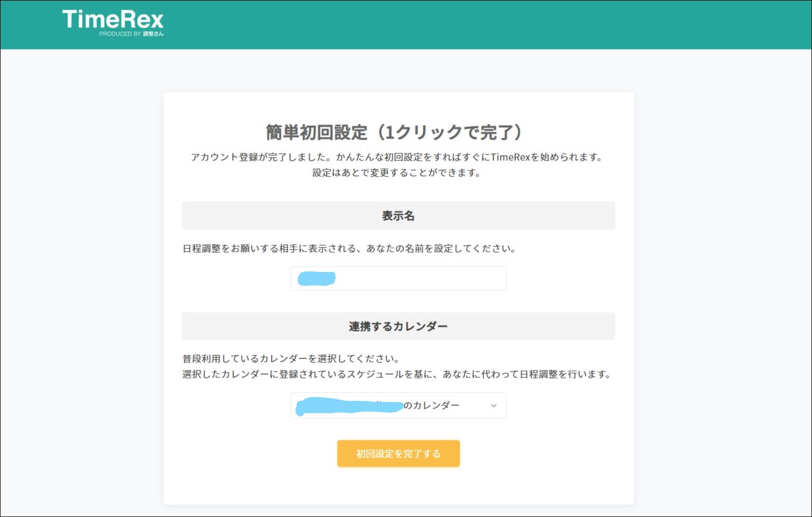Click the 表示名 section header bar
The height and width of the screenshot is (517, 812).
coord(398,216)
